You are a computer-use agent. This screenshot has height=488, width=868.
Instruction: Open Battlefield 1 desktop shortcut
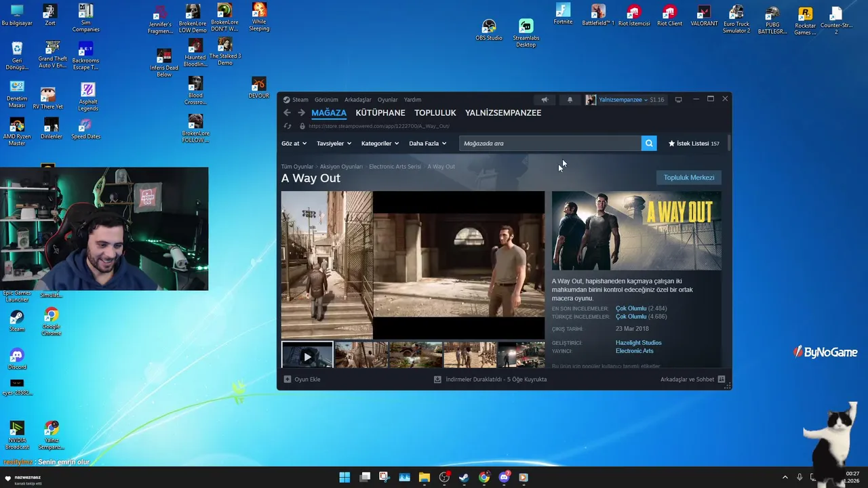click(598, 15)
